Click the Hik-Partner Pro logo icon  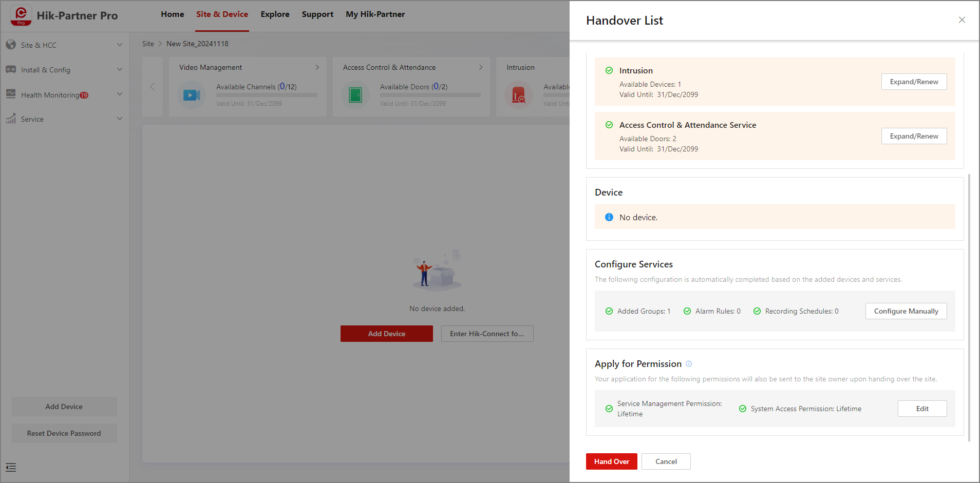click(x=21, y=15)
